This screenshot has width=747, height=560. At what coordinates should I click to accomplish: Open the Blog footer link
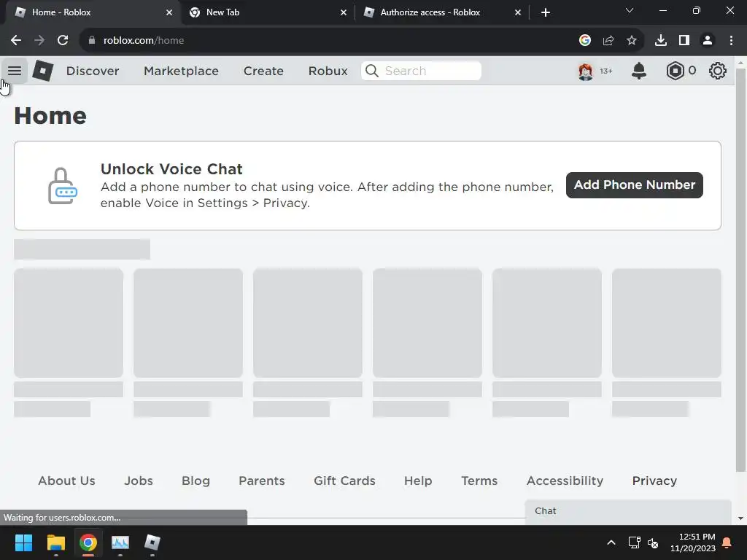pyautogui.click(x=196, y=481)
